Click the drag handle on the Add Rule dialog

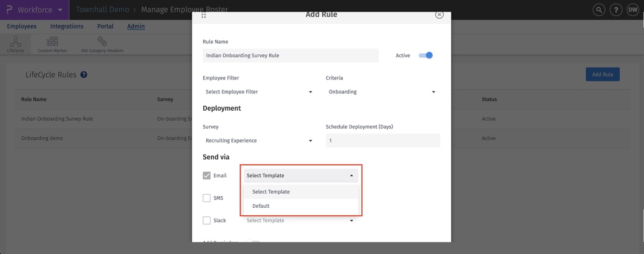click(204, 15)
